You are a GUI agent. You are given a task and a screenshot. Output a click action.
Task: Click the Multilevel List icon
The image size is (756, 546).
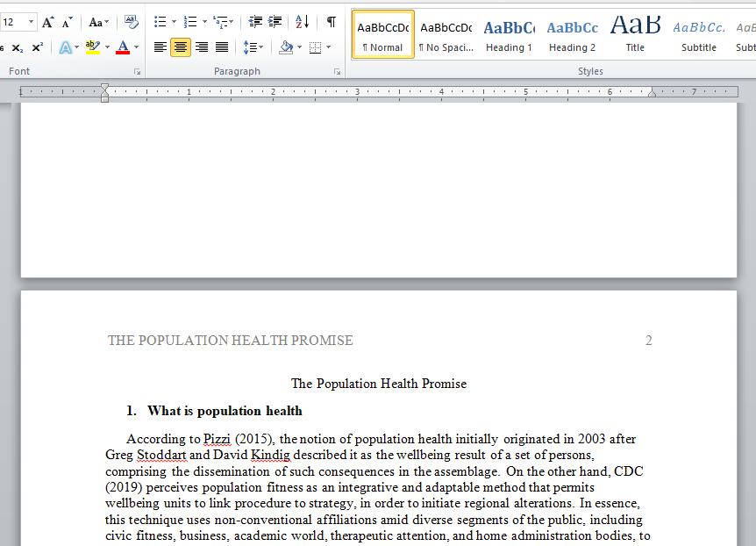(223, 22)
